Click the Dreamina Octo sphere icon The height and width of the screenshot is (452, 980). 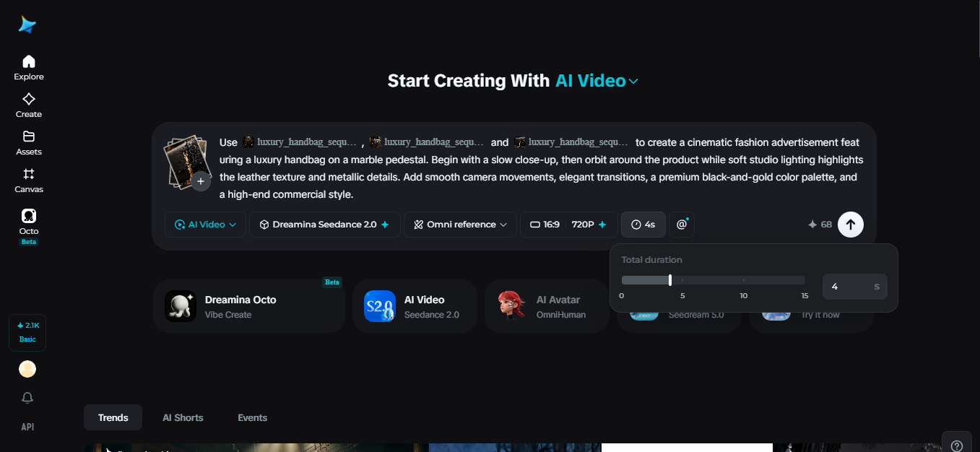[x=181, y=306]
